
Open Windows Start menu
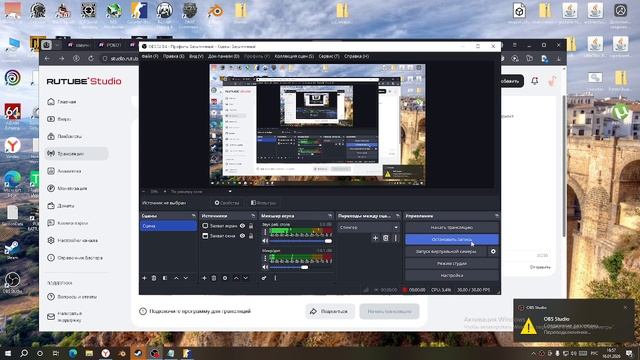tap(8, 353)
